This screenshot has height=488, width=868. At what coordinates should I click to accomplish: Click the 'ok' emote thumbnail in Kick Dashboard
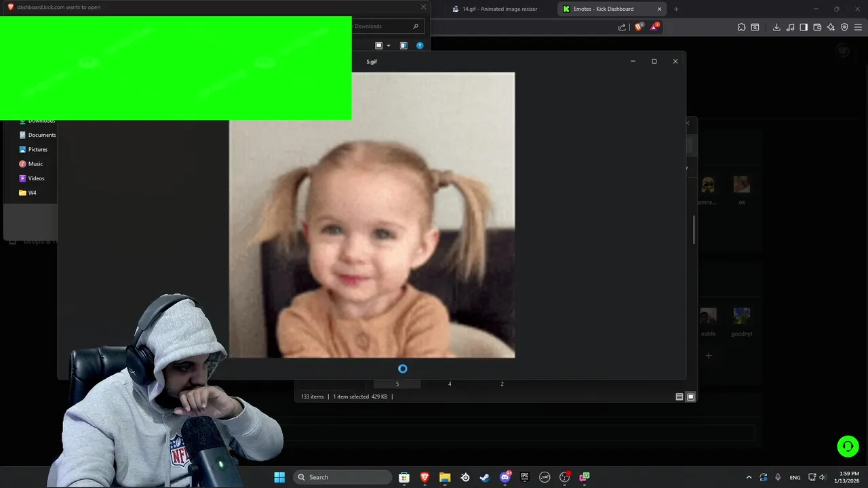coord(742,184)
